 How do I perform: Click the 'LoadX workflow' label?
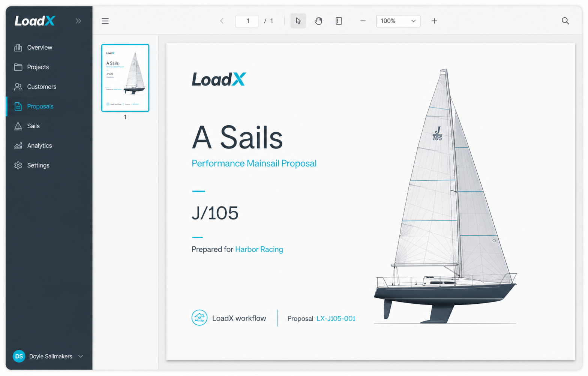(x=239, y=318)
